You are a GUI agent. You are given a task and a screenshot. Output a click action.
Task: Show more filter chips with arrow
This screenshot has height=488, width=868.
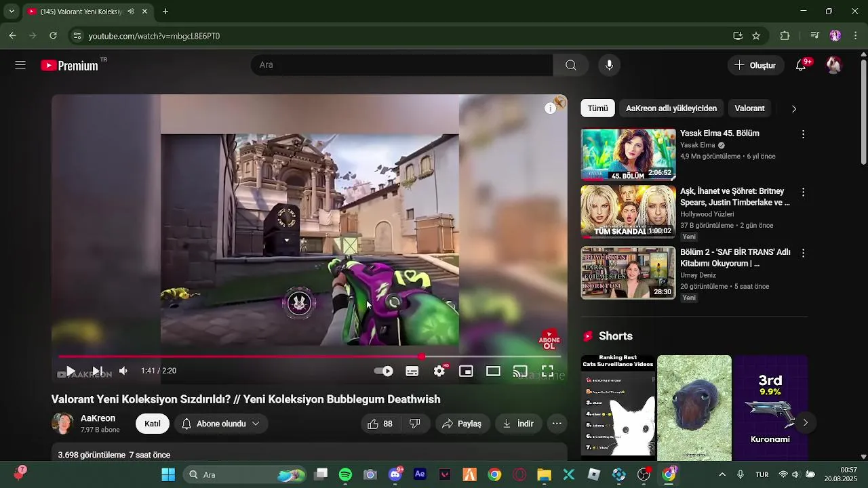click(794, 108)
